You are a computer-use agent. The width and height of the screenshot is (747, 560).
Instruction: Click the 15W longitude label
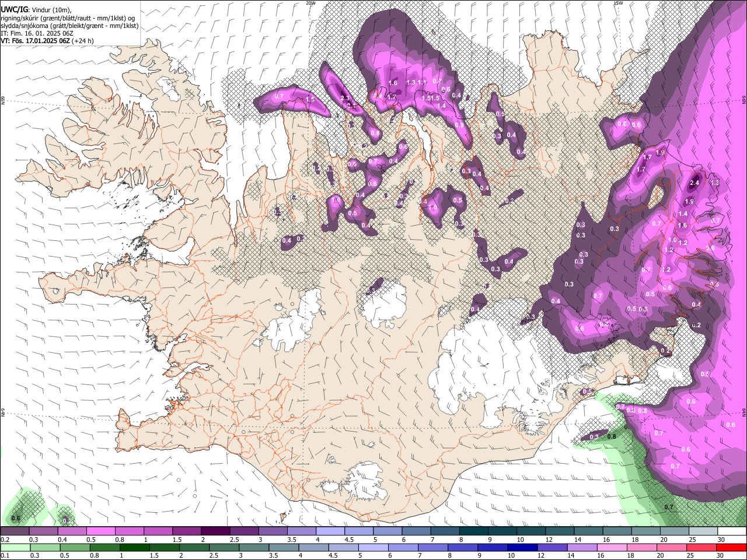(618, 3)
